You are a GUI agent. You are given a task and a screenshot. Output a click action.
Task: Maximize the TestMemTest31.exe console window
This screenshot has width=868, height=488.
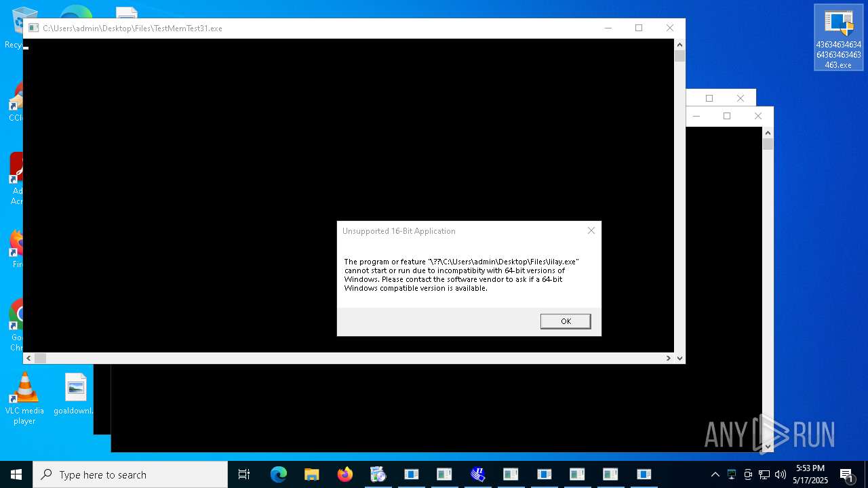point(639,28)
